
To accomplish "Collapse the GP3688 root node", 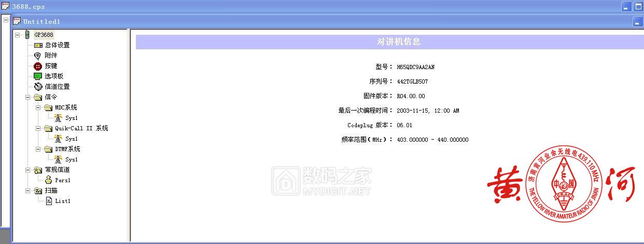I will pyautogui.click(x=17, y=35).
